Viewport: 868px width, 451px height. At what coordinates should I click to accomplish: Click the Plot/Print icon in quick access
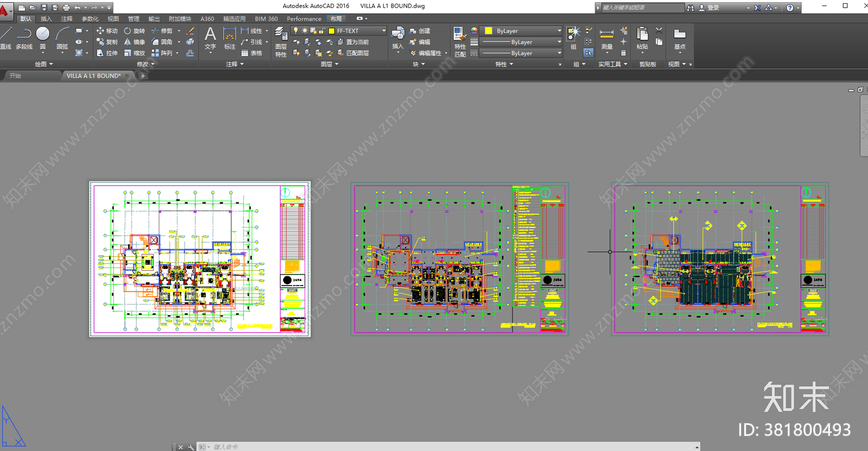66,8
